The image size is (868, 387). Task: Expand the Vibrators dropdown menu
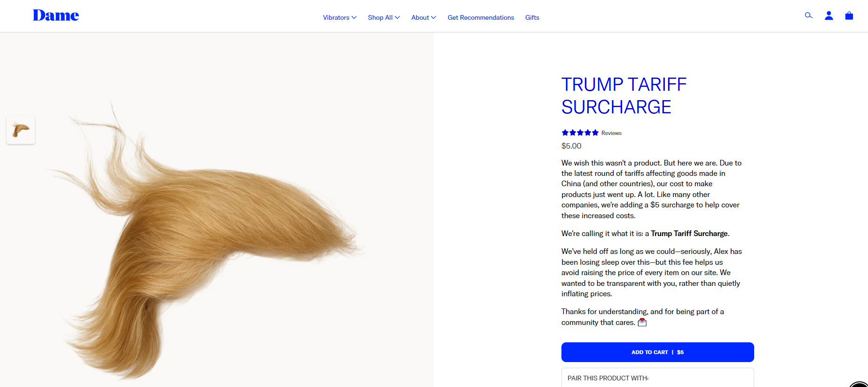click(339, 17)
